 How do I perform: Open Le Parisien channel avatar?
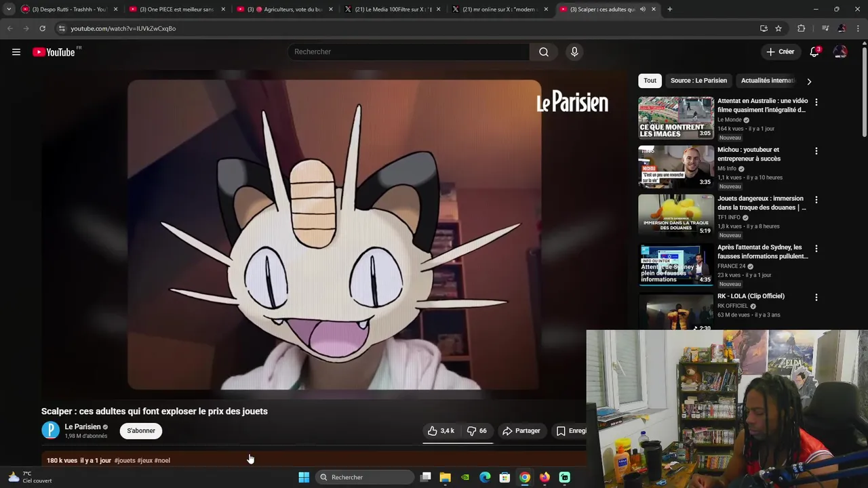point(50,430)
